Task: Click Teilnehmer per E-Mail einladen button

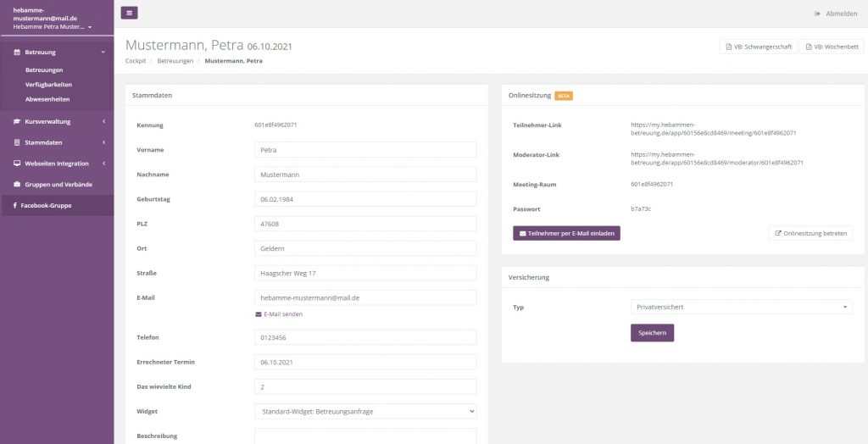Action: [x=566, y=233]
